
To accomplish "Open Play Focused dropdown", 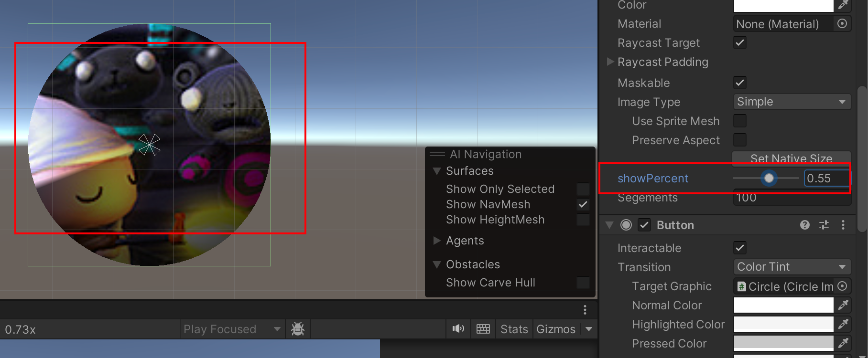I will coord(232,329).
